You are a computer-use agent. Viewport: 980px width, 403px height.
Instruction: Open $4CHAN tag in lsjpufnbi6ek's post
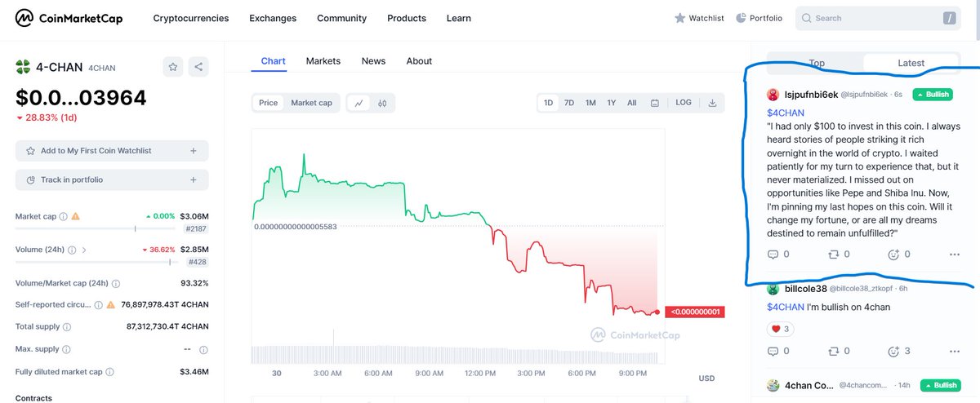(786, 113)
